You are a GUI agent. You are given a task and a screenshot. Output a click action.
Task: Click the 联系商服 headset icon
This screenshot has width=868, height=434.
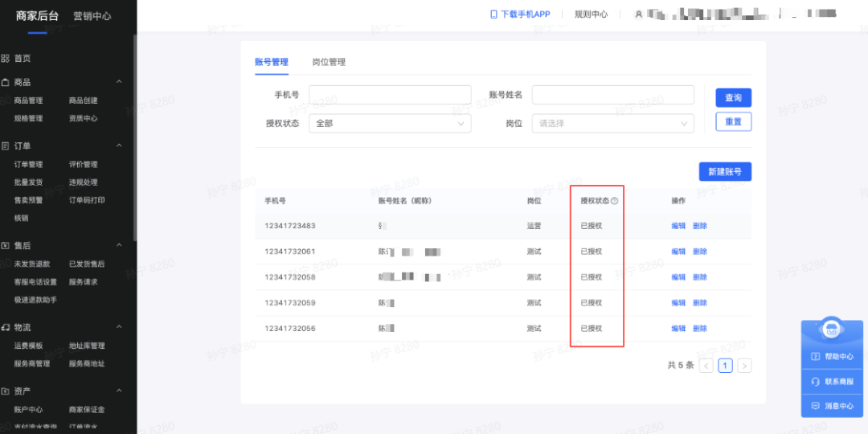point(815,382)
